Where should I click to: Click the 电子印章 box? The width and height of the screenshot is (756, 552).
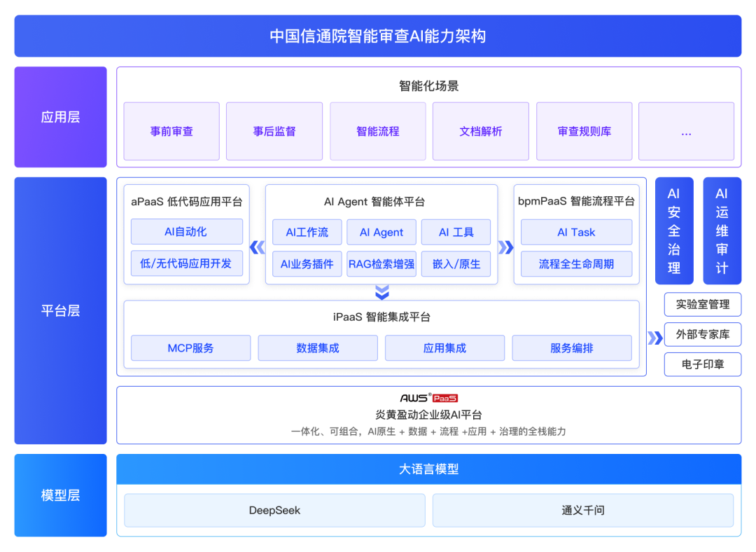tap(702, 364)
